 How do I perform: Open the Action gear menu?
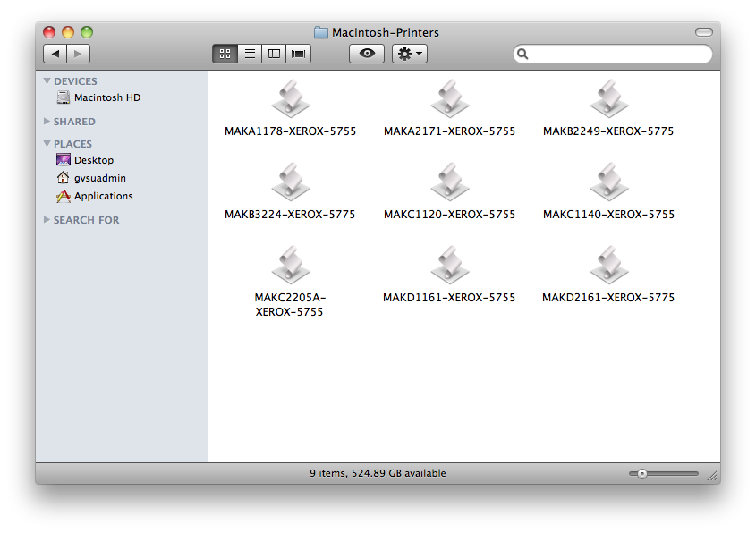pos(409,54)
